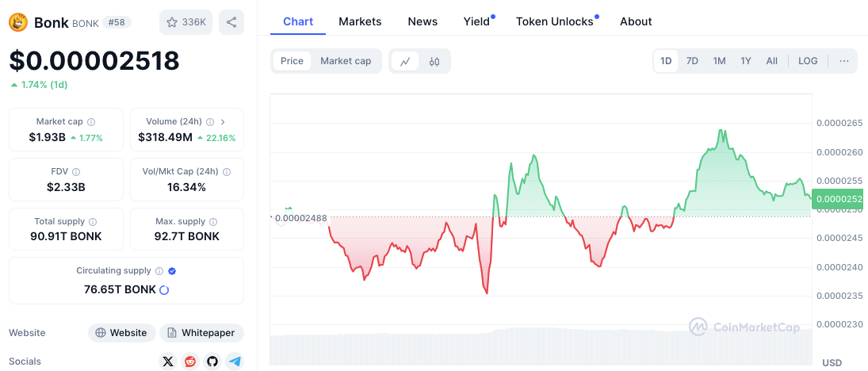Screen dimensions: 868x371
Task: Set chart range to 7D
Action: (x=692, y=61)
